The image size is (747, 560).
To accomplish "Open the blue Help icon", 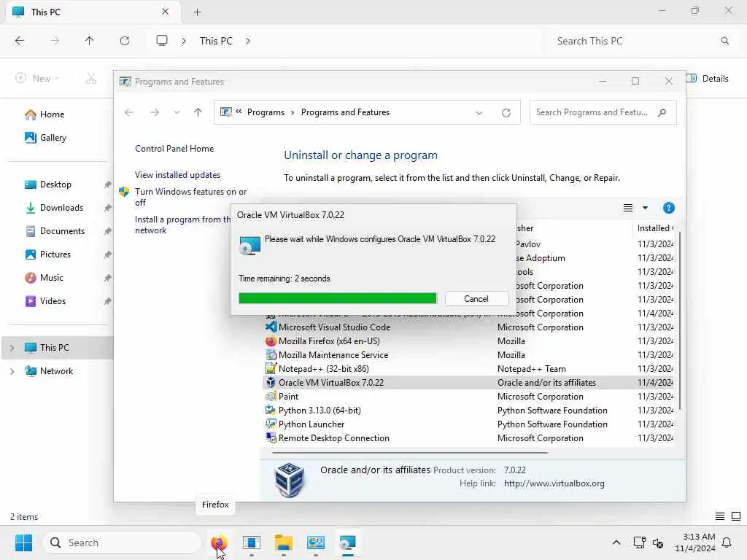I will 668,208.
